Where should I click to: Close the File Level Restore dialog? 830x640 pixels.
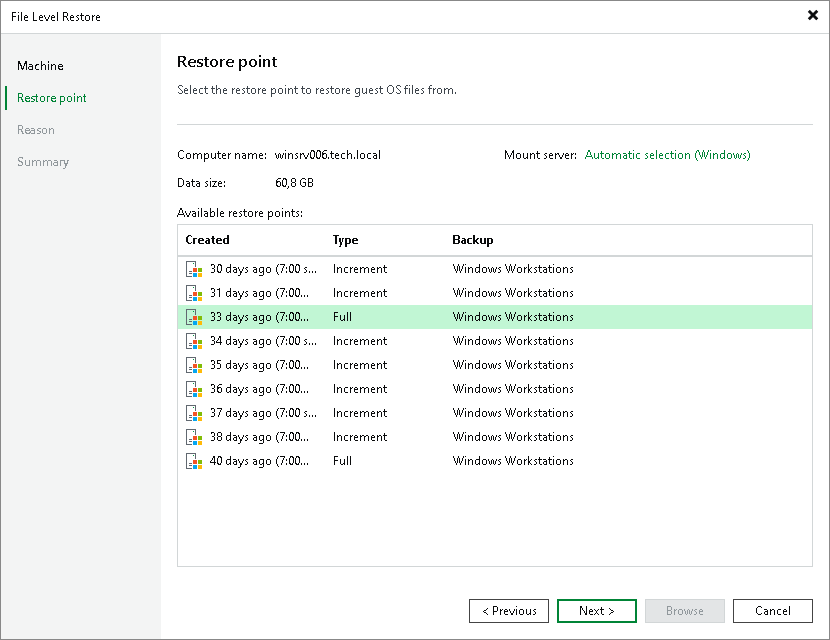coord(813,15)
